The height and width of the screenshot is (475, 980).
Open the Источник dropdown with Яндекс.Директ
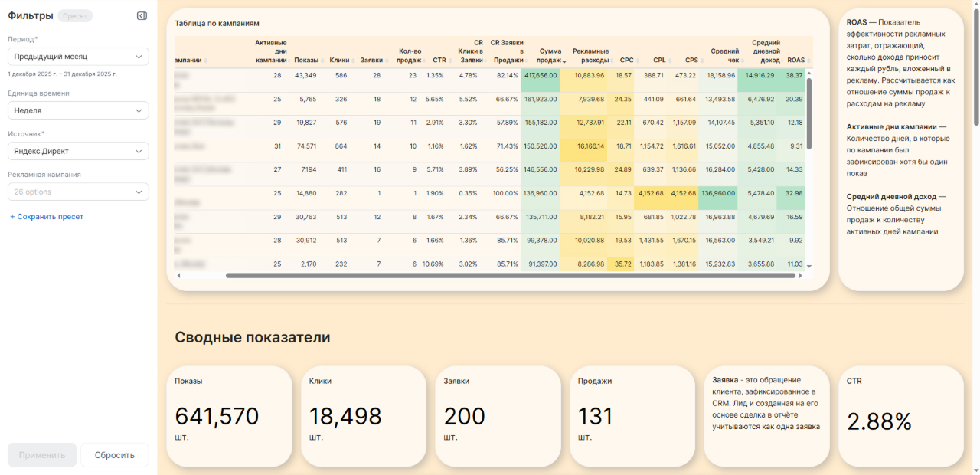tap(78, 152)
